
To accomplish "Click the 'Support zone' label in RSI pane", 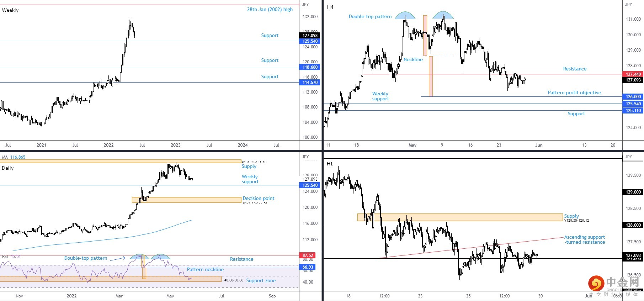I will click(x=261, y=280).
